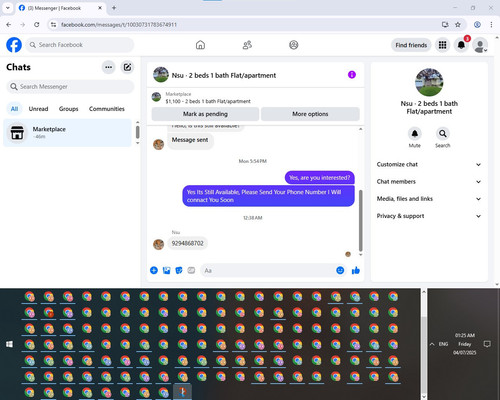
Task: Open the clock and date in system tray
Action: [464, 344]
